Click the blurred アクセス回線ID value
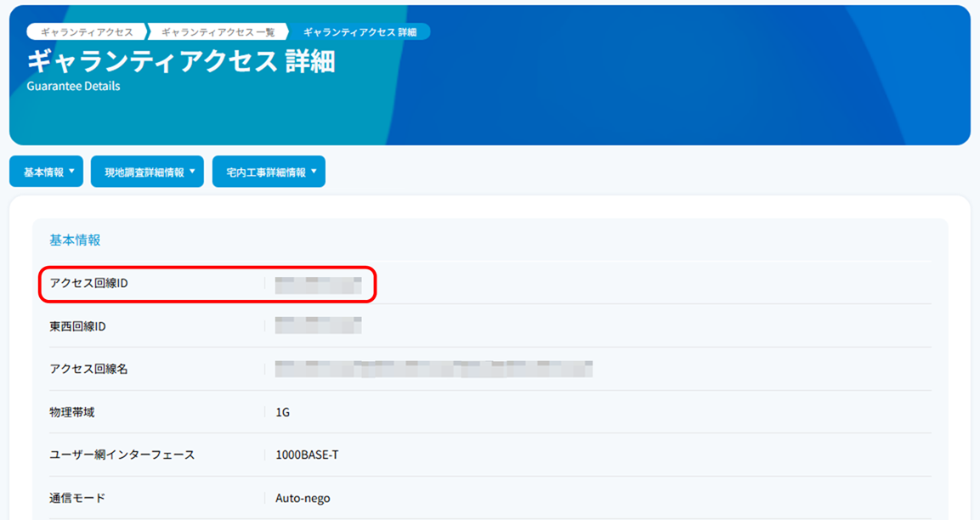Viewport: 980px width, 520px height. [318, 285]
